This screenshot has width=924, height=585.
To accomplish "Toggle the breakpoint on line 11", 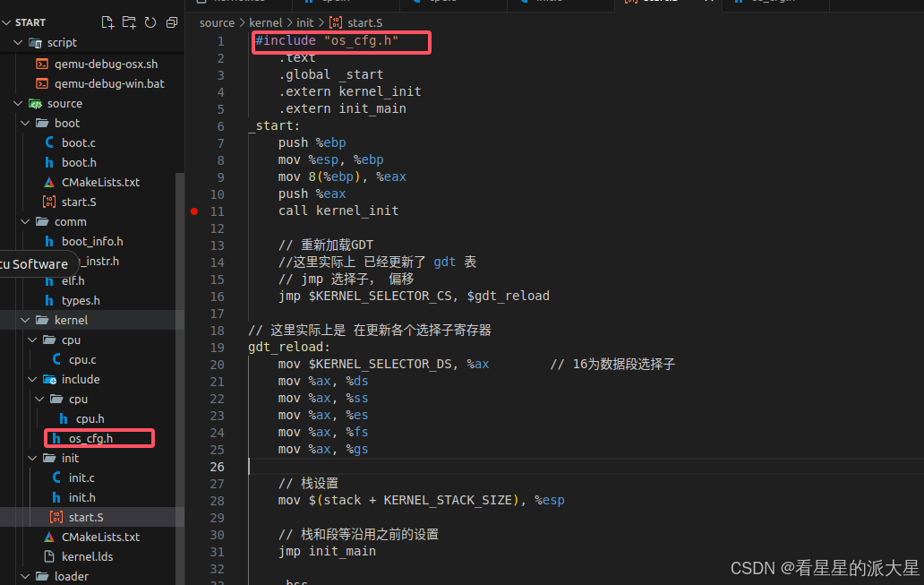I will click(193, 211).
